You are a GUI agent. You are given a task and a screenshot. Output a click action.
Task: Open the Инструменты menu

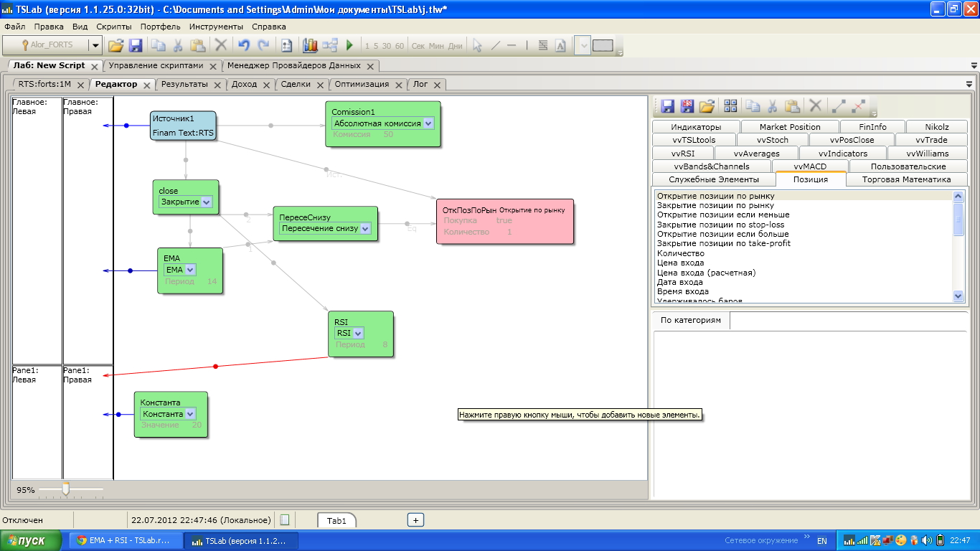coord(215,27)
